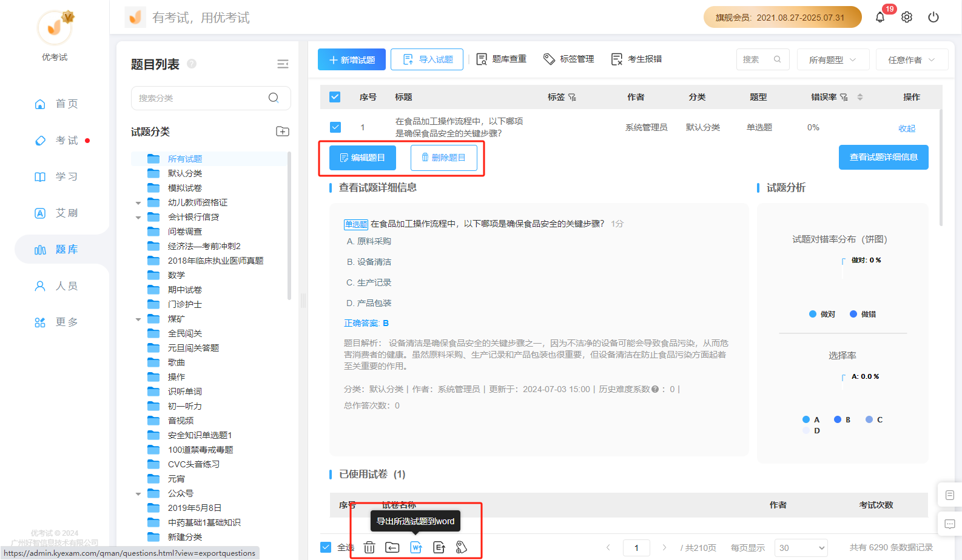962x560 pixels.
Task: Toggle header select-all checkbox
Action: (335, 97)
